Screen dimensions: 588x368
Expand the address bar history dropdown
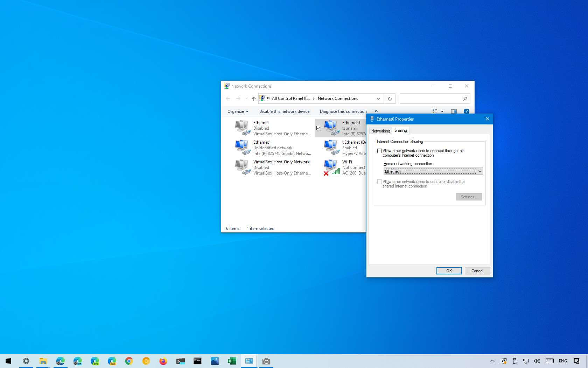click(378, 98)
